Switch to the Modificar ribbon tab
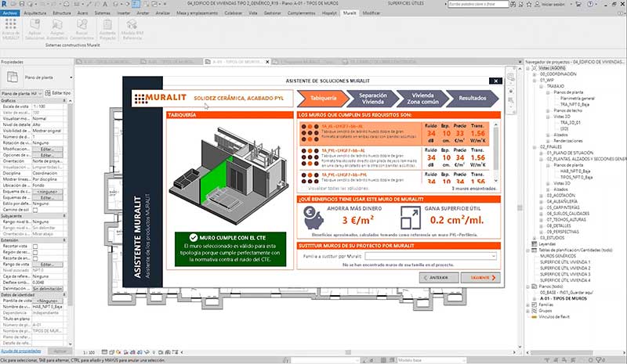The image size is (627, 364). click(371, 13)
